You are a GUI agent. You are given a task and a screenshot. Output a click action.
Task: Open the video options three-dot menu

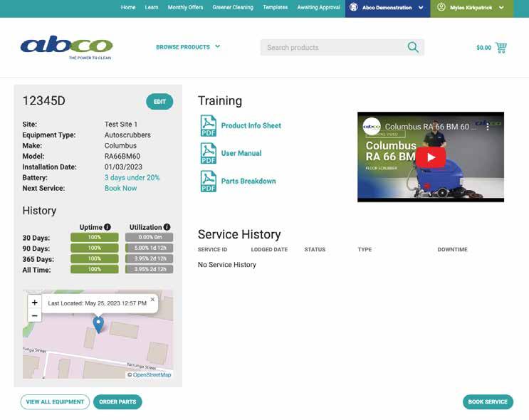pyautogui.click(x=488, y=127)
